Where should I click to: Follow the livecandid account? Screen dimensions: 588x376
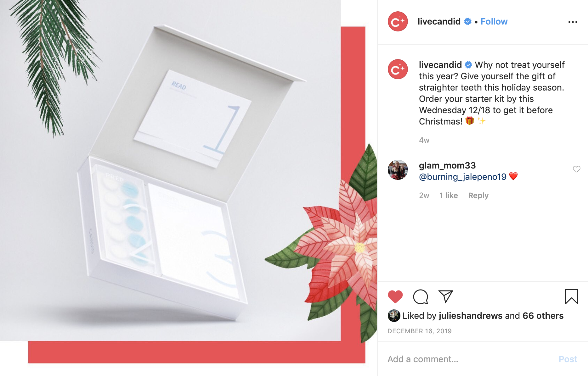(x=494, y=21)
